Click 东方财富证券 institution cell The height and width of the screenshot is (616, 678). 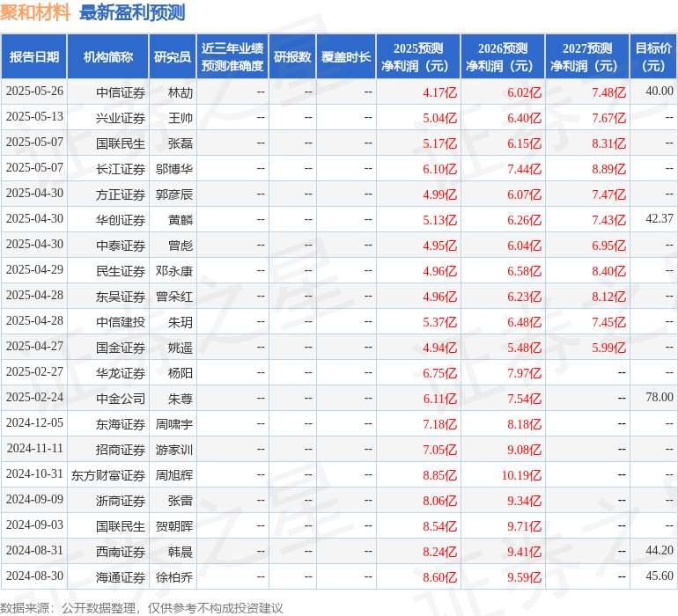108,475
